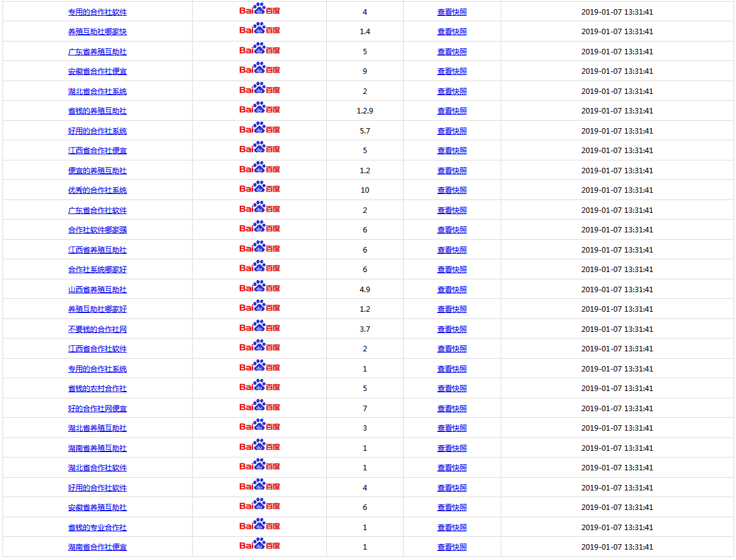This screenshot has width=736, height=560.
Task: Open the keyword link 省钱的专业合作社
Action: [x=98, y=528]
